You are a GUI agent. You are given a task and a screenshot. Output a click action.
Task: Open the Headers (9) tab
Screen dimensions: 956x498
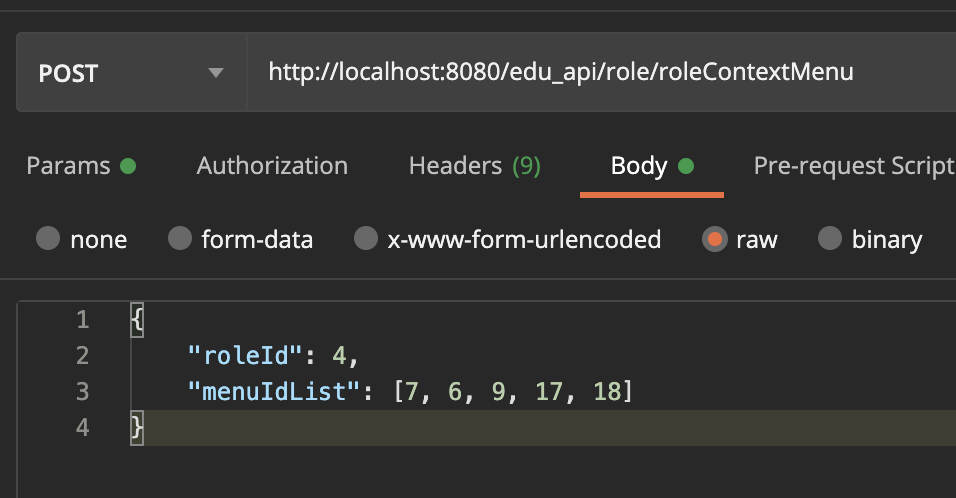[474, 166]
